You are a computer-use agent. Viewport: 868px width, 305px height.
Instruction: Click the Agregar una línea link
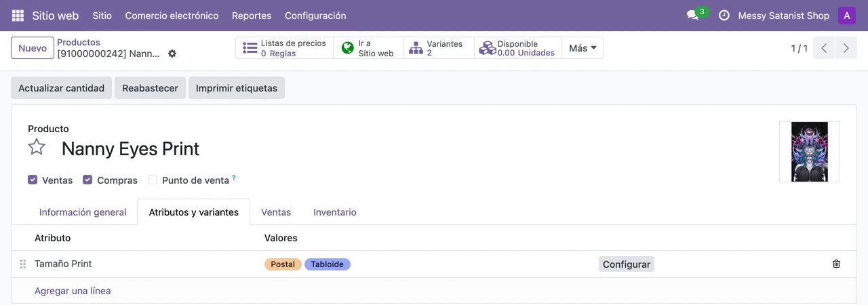coord(73,291)
